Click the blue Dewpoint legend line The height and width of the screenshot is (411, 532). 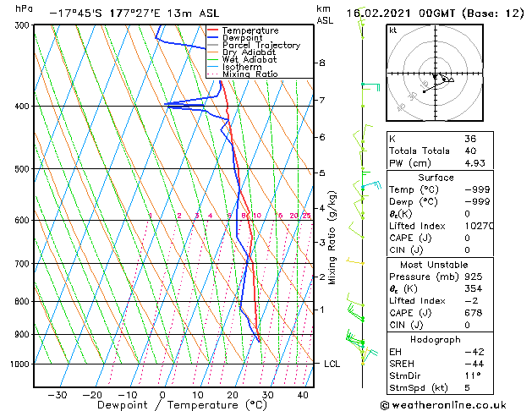[x=213, y=37]
